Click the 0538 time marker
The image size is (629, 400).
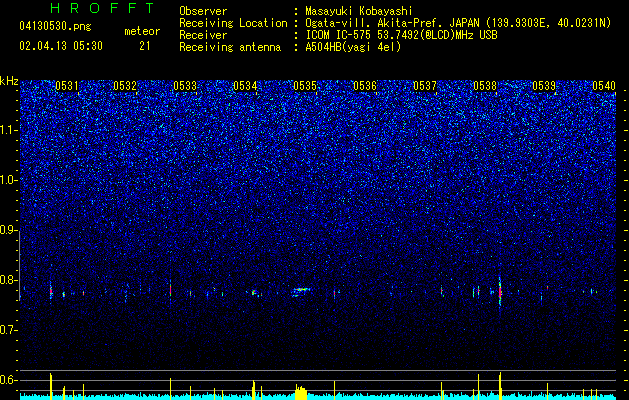pos(485,86)
